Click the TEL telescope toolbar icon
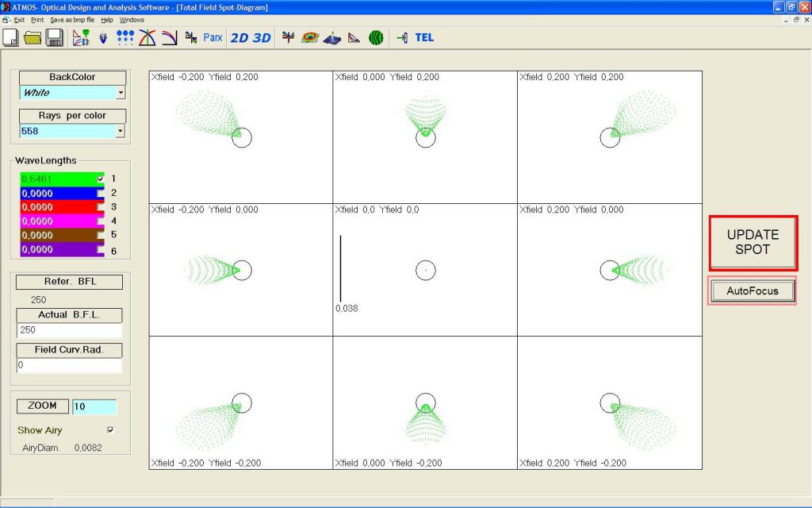Image resolution: width=812 pixels, height=508 pixels. (x=424, y=37)
